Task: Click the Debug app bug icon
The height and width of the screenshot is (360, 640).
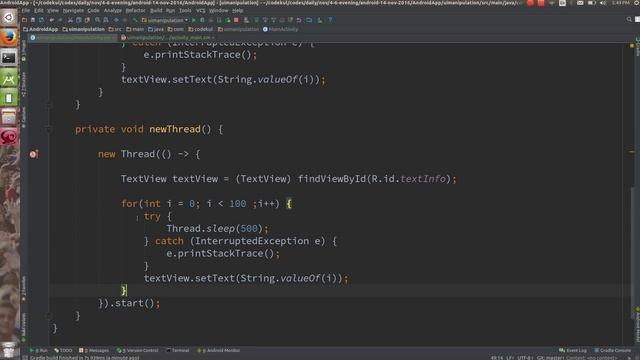Action: [x=202, y=20]
